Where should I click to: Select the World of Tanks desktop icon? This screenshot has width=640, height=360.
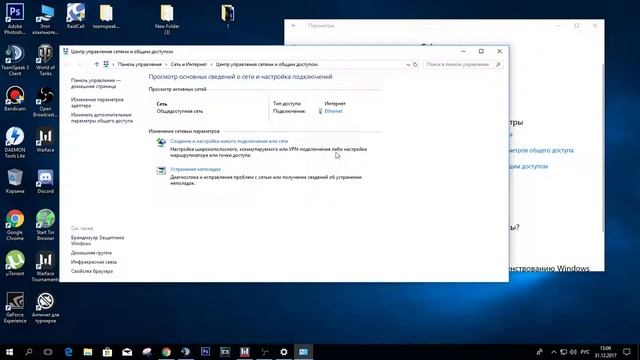45,60
